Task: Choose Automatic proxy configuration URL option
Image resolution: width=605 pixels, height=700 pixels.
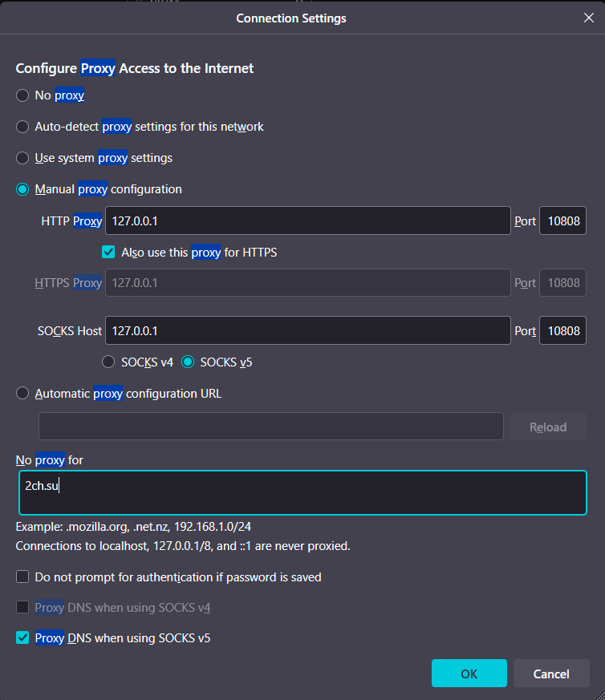Action: point(22,394)
